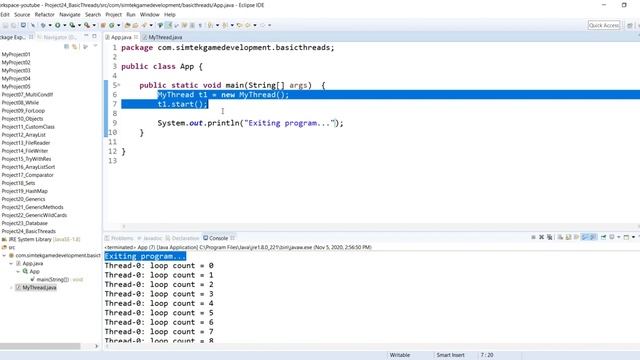Click the External Tools run icon

[87, 25]
